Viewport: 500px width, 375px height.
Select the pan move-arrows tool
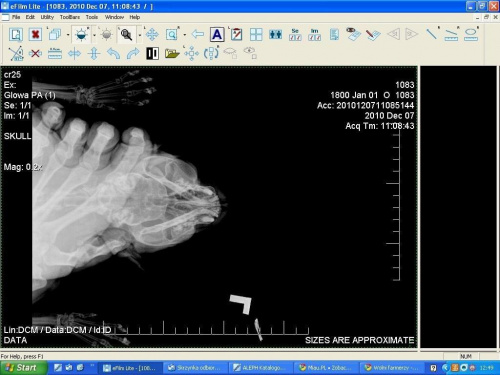click(x=152, y=34)
